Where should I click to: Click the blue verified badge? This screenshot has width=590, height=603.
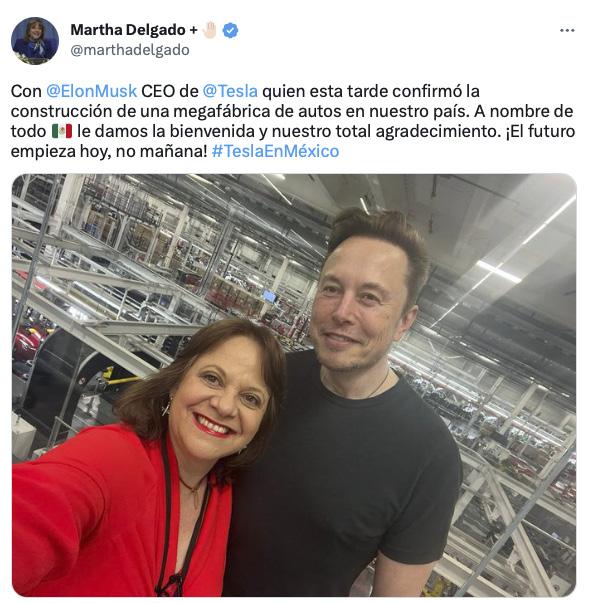[230, 30]
